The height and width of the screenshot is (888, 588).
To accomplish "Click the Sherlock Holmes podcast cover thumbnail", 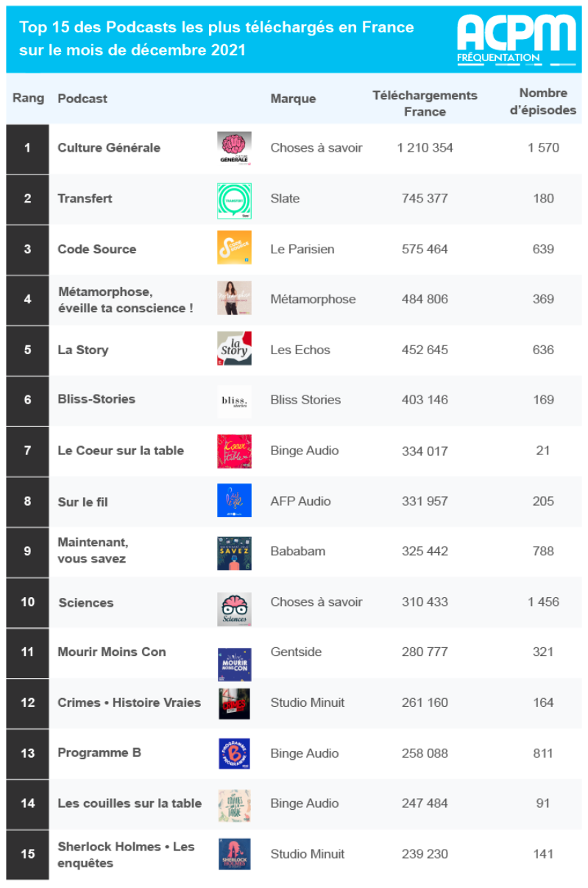I will (234, 854).
